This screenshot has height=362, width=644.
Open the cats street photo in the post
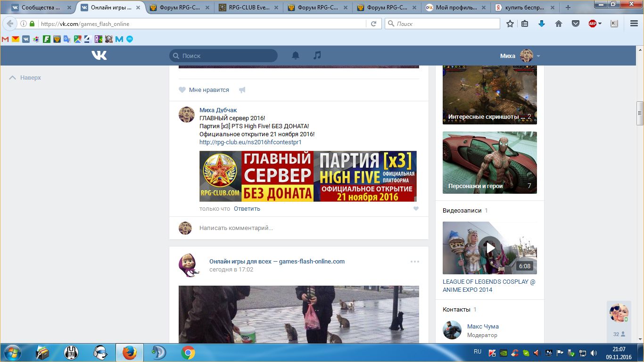click(299, 314)
